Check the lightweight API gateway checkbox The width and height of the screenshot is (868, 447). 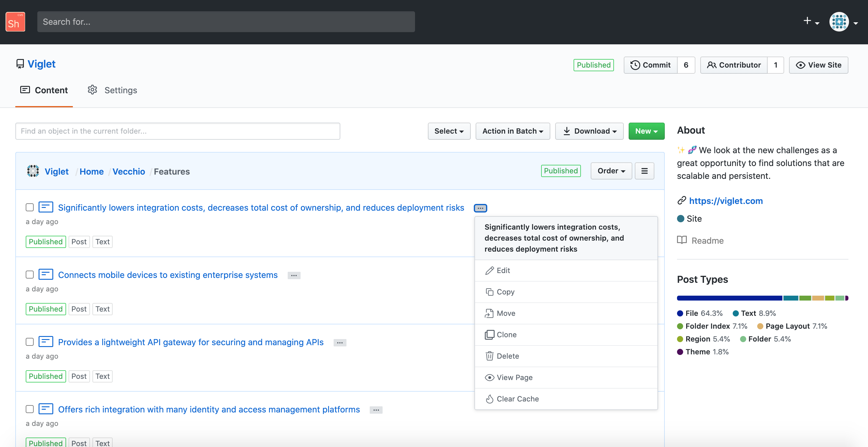coord(30,342)
